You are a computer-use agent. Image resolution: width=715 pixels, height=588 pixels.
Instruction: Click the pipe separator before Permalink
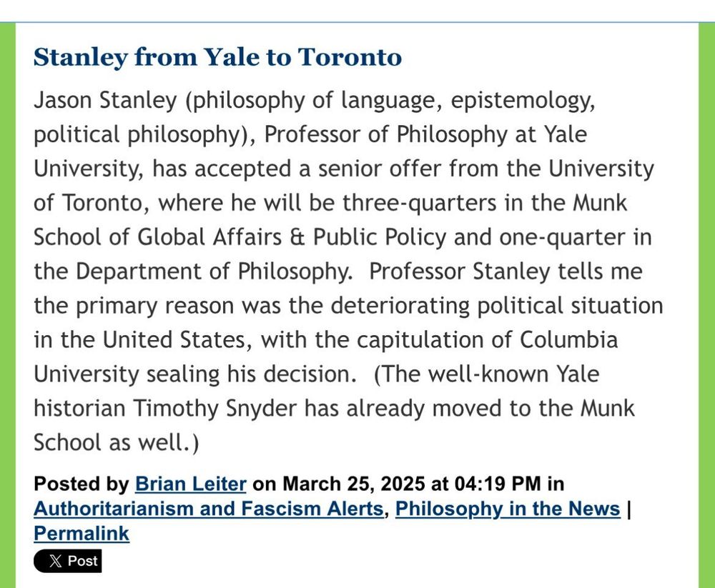pos(628,509)
